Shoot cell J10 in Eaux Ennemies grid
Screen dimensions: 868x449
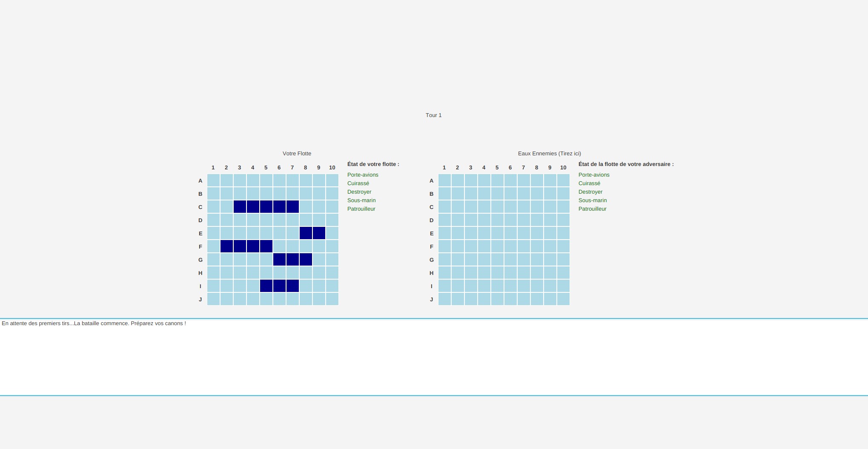click(x=563, y=299)
